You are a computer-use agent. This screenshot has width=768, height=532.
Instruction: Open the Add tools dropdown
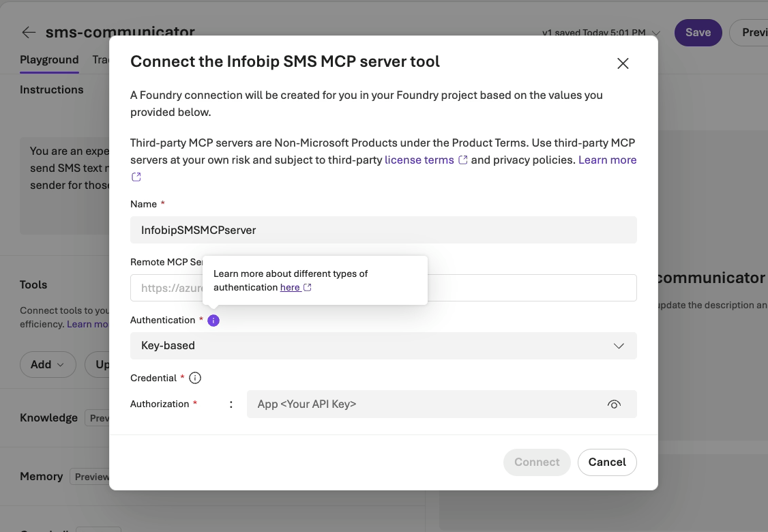pyautogui.click(x=48, y=364)
